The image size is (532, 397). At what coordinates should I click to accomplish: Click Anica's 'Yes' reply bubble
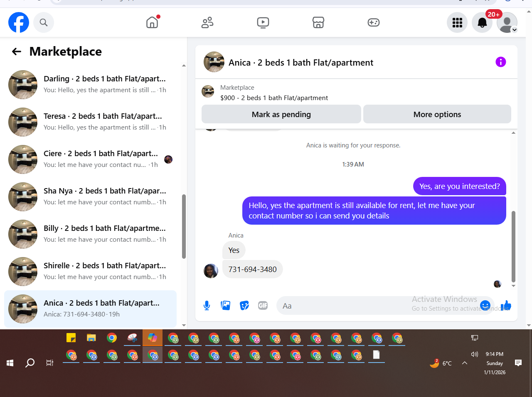(x=234, y=250)
